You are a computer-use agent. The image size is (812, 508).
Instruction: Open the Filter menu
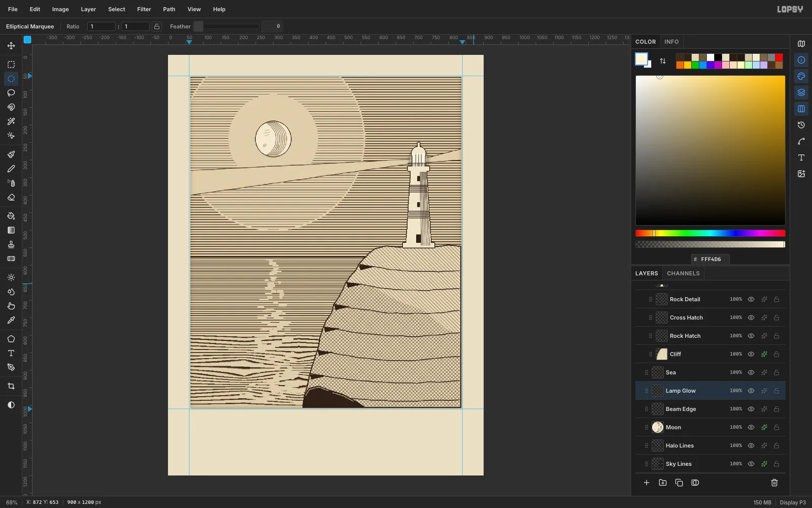144,9
